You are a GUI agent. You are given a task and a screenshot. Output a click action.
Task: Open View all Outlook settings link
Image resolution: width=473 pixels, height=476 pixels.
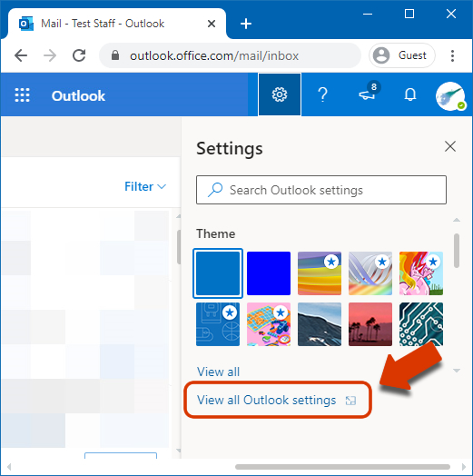tap(277, 400)
